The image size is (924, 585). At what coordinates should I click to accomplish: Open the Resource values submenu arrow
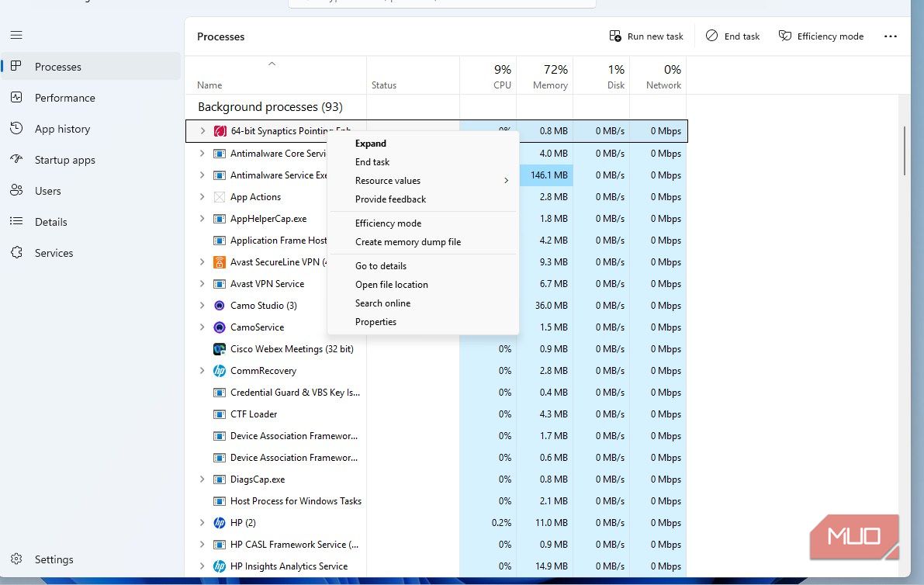[506, 180]
